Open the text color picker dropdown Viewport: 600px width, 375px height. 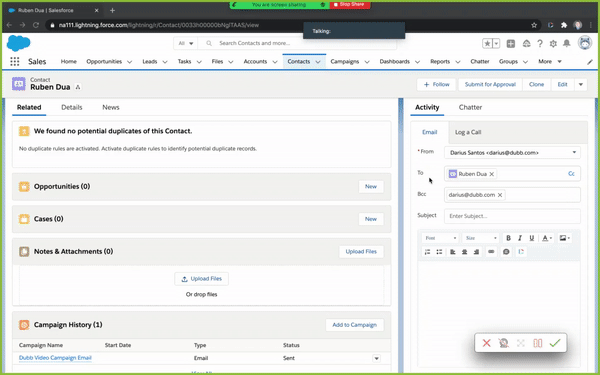[547, 238]
